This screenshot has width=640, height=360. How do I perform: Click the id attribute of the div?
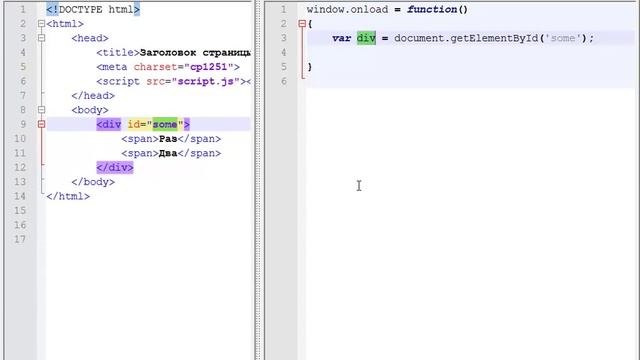pos(134,124)
